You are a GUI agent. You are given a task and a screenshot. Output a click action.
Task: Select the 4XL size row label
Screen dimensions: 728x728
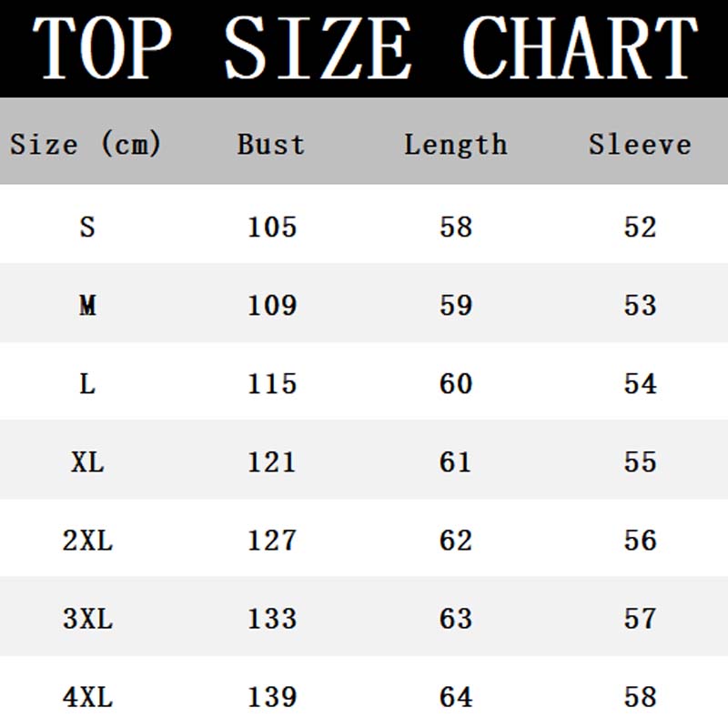[87, 697]
